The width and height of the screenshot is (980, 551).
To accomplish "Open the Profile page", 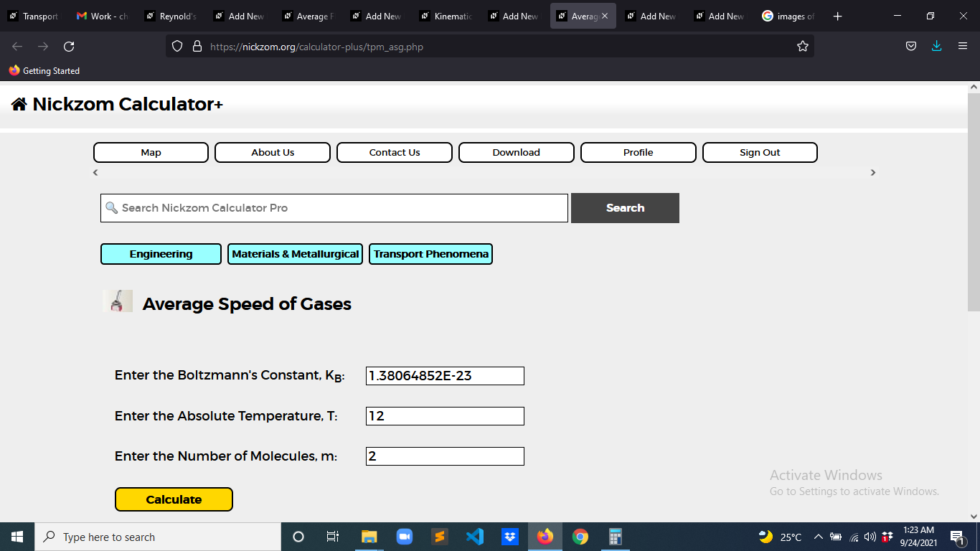I will [x=639, y=153].
